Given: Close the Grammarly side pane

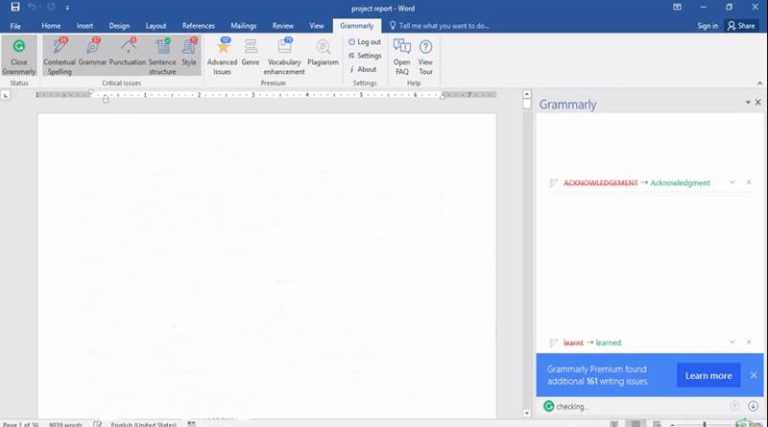Looking at the screenshot, I should [x=758, y=102].
